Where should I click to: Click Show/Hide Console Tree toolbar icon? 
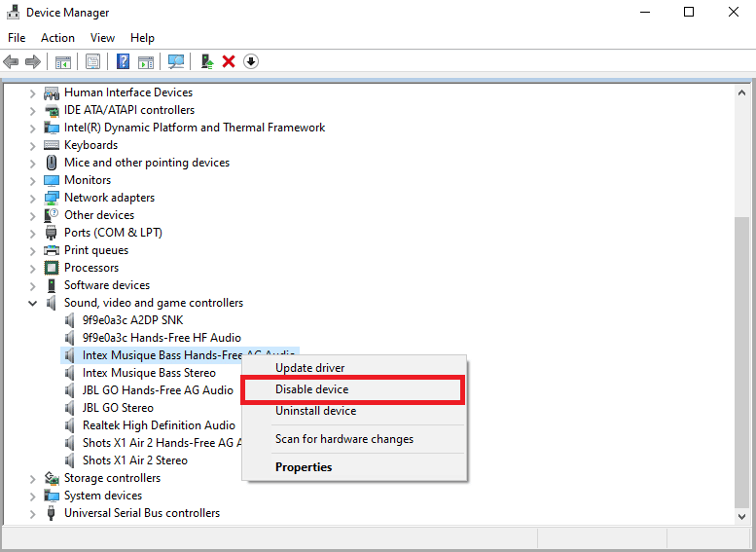[x=63, y=61]
